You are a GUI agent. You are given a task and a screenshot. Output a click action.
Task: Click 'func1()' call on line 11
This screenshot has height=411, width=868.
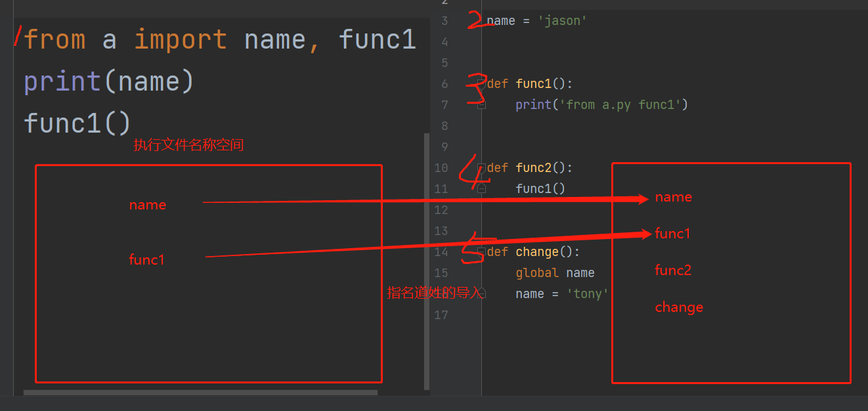click(x=540, y=188)
